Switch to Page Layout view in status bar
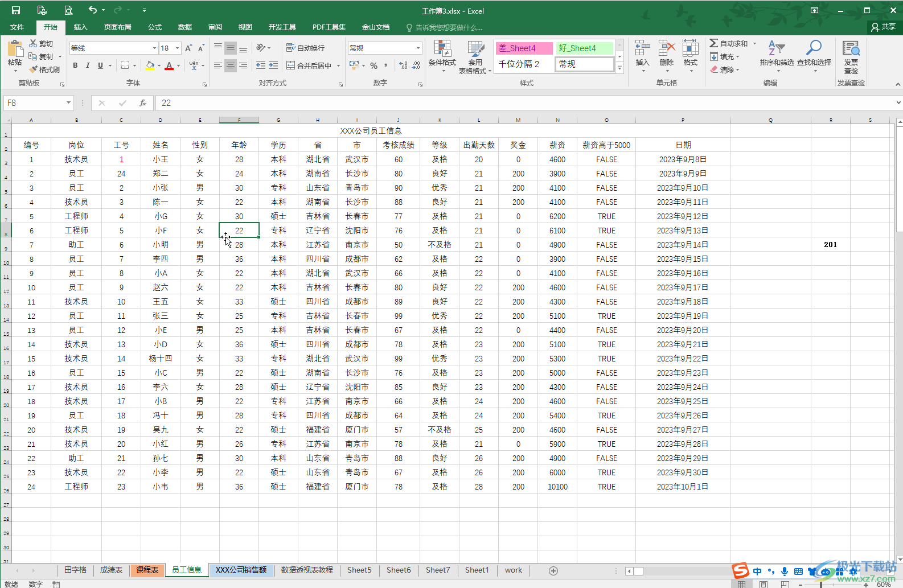Image resolution: width=903 pixels, height=588 pixels. coord(763,584)
